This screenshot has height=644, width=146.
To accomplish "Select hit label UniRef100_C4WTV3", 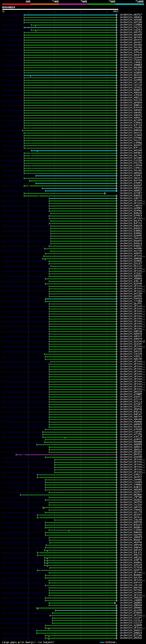I will [131, 206].
